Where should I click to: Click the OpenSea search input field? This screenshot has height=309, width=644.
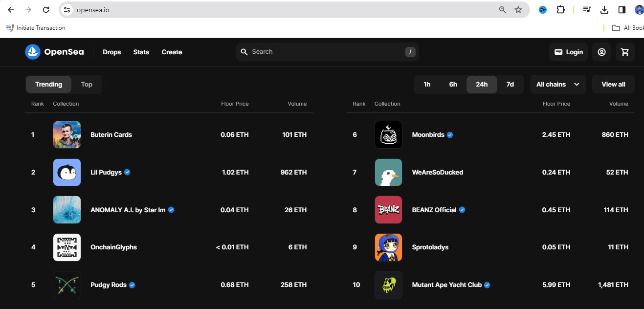click(x=328, y=52)
